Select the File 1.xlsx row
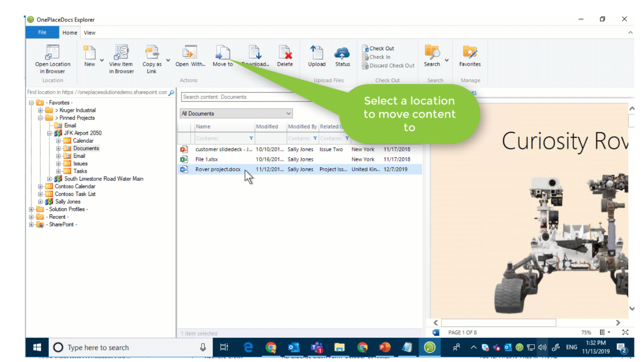Viewport: 644px width, 362px height. coord(300,159)
